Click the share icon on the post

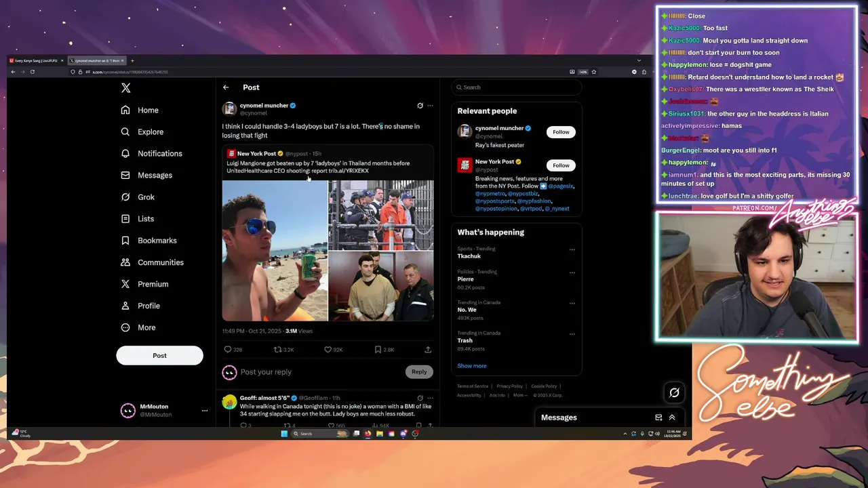pos(428,350)
